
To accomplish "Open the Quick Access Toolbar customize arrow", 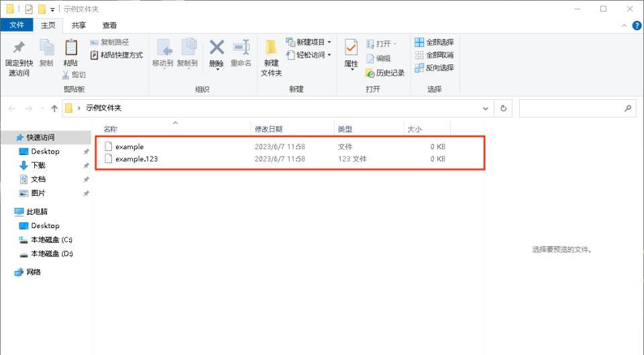I will (52, 9).
